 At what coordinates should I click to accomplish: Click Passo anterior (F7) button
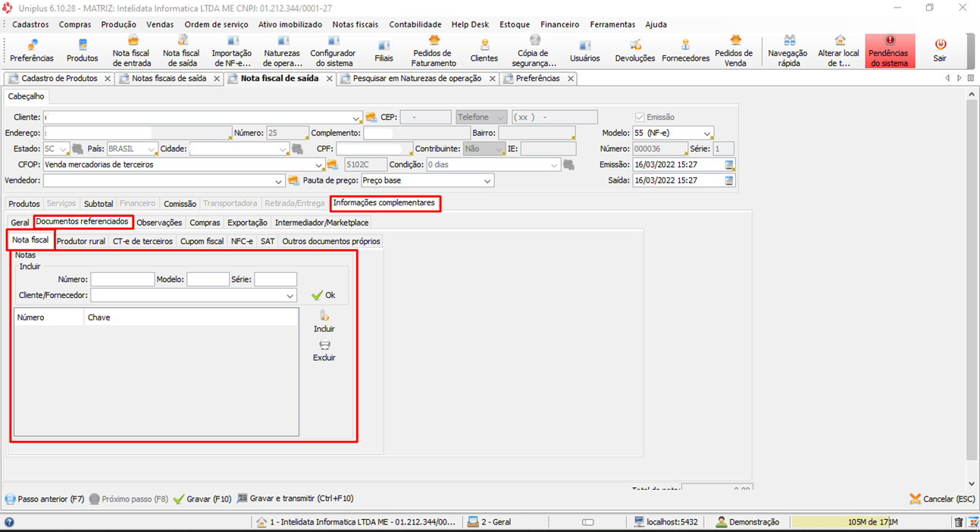(x=45, y=499)
